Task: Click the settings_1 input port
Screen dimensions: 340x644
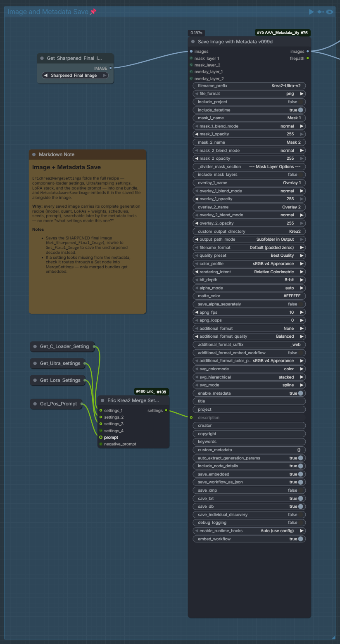Action: click(100, 410)
